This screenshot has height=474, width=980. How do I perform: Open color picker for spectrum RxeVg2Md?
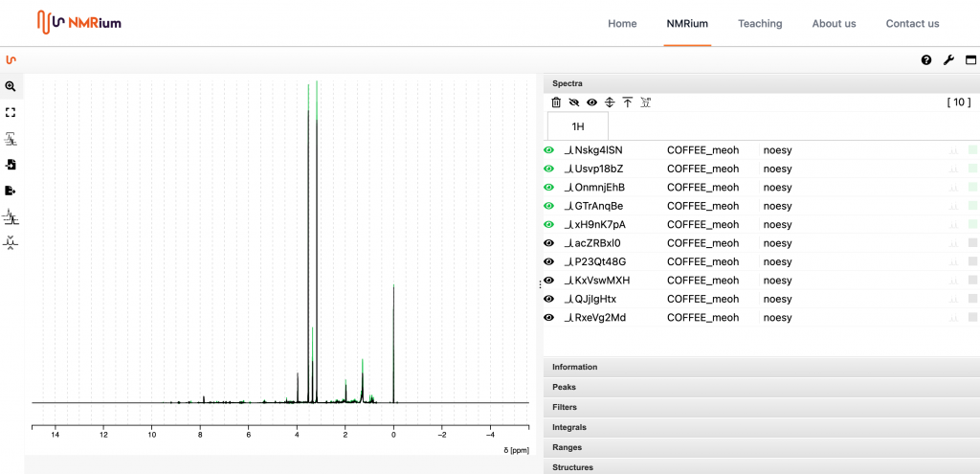click(x=972, y=318)
